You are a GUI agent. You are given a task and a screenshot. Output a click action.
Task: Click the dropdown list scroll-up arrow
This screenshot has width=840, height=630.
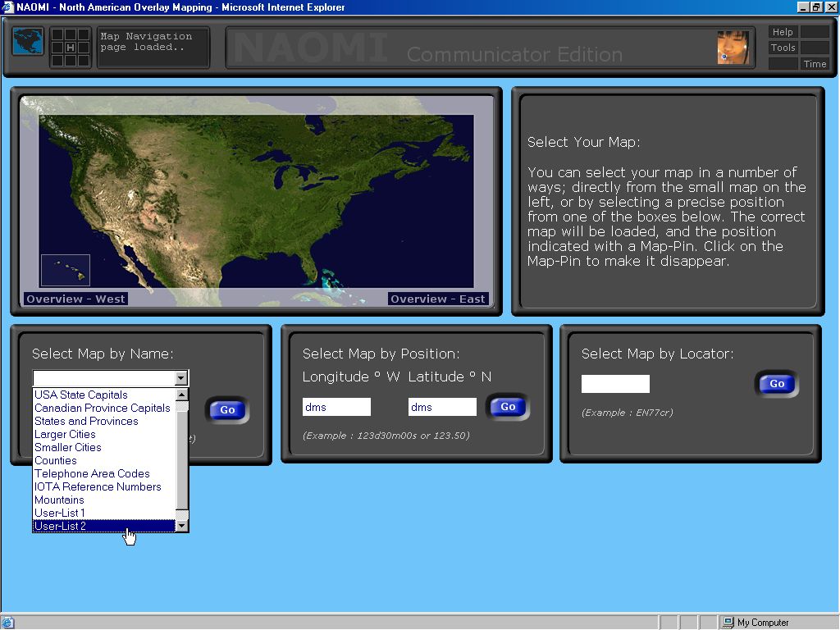coord(182,395)
